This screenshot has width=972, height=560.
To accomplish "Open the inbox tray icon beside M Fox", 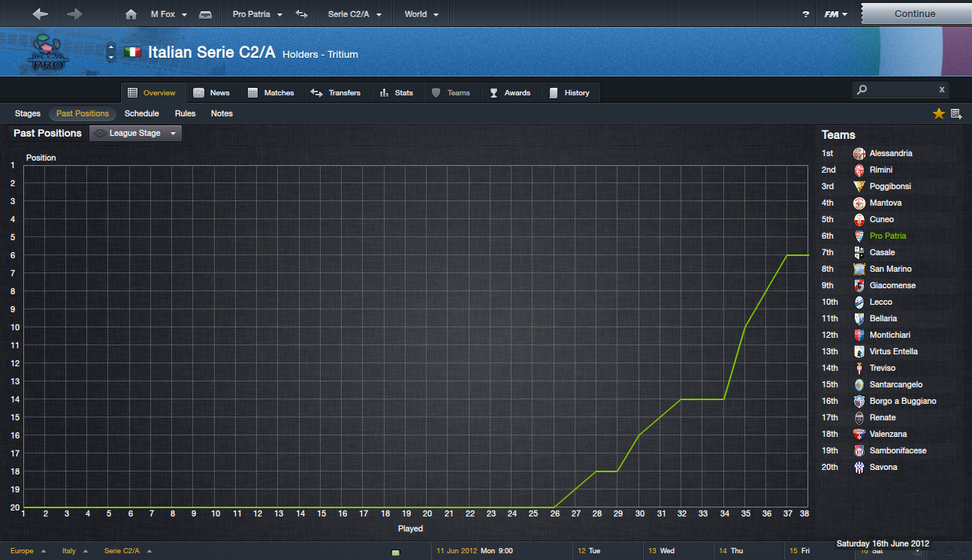I will 206,14.
